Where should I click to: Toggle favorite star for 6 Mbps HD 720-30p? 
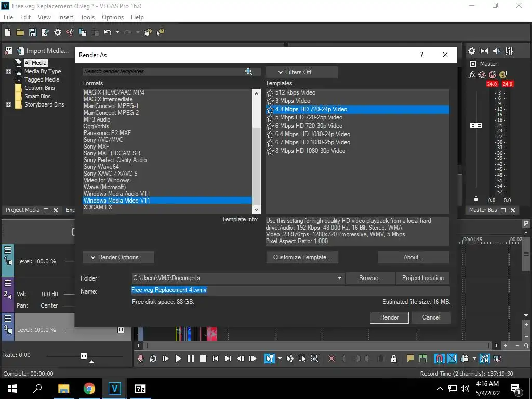pyautogui.click(x=270, y=126)
